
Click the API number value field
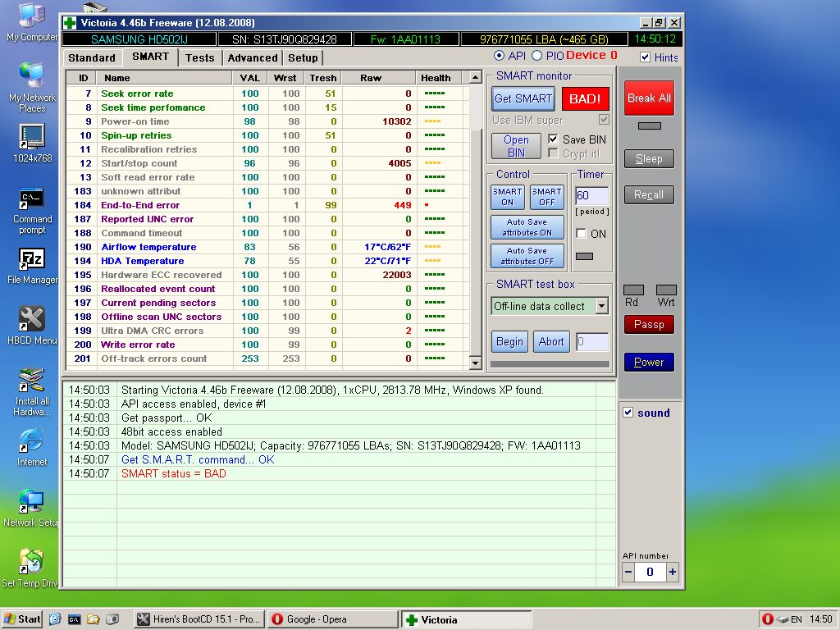click(650, 572)
